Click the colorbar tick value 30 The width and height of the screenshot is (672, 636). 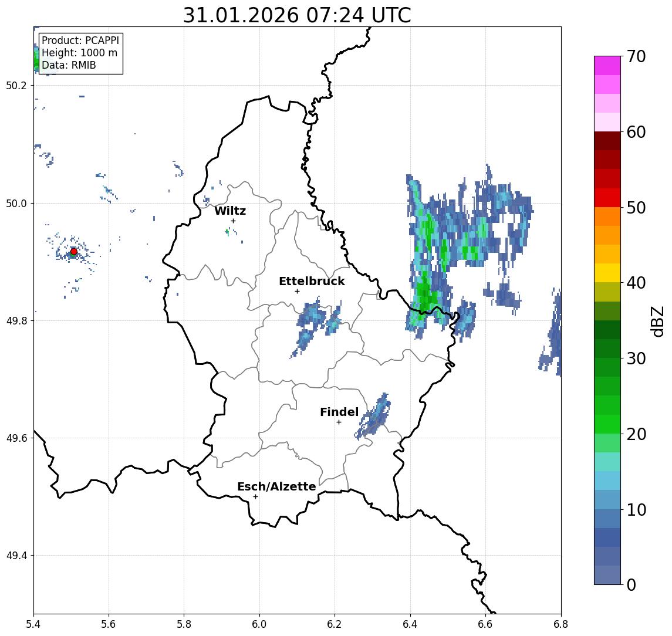636,358
